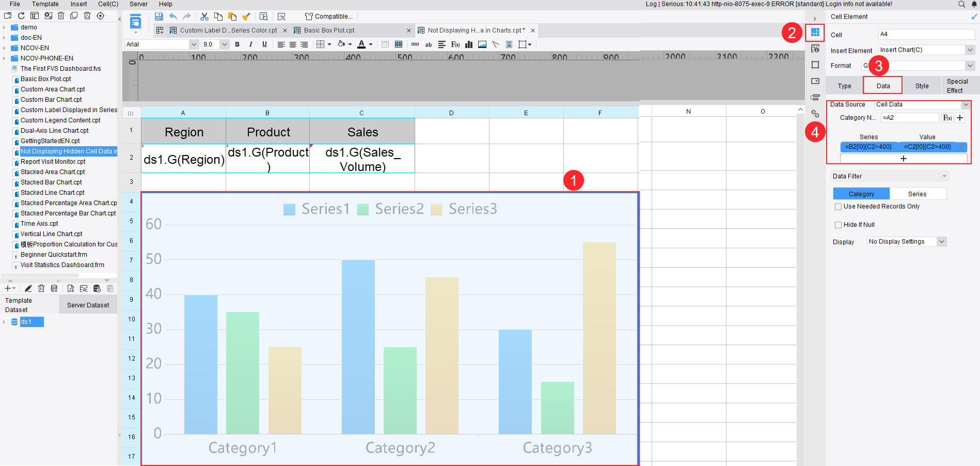
Task: Click the search magnifier icon at top right
Action: (961, 4)
